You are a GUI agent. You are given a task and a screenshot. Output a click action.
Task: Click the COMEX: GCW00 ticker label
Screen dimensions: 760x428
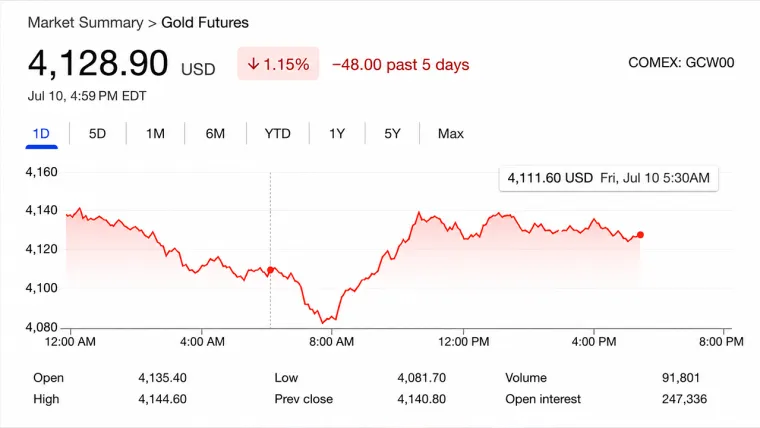pyautogui.click(x=681, y=63)
